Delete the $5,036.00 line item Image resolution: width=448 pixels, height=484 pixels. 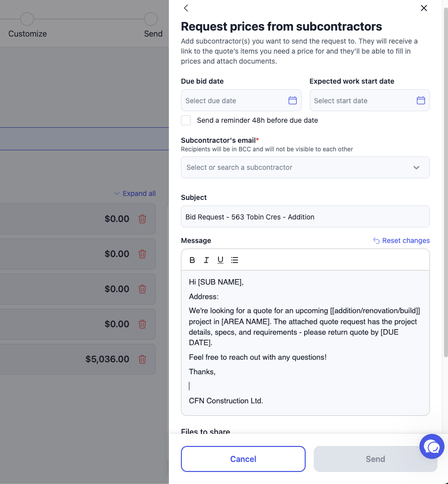coord(142,359)
